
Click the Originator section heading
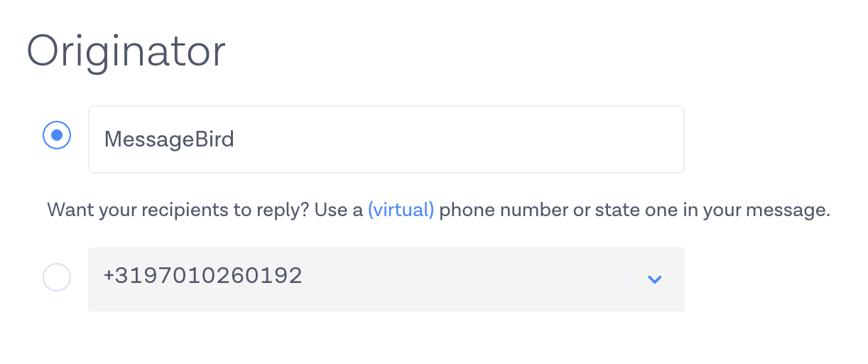coord(126,51)
